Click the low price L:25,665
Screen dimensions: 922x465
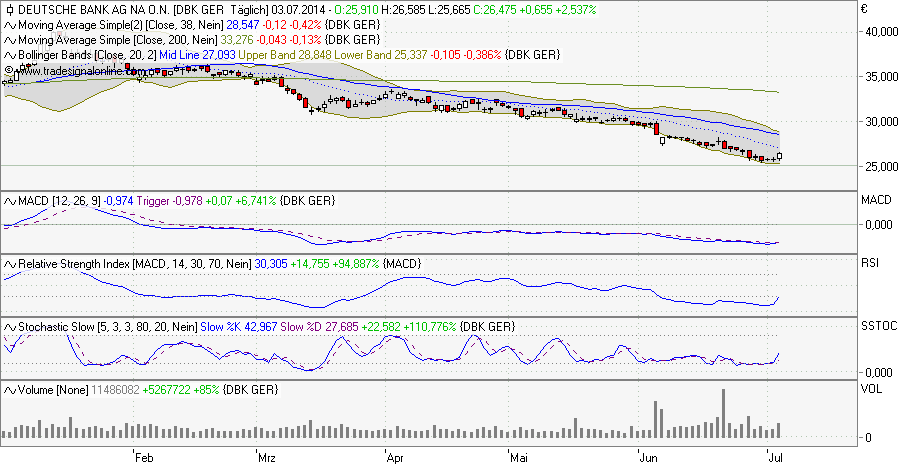pyautogui.click(x=450, y=10)
